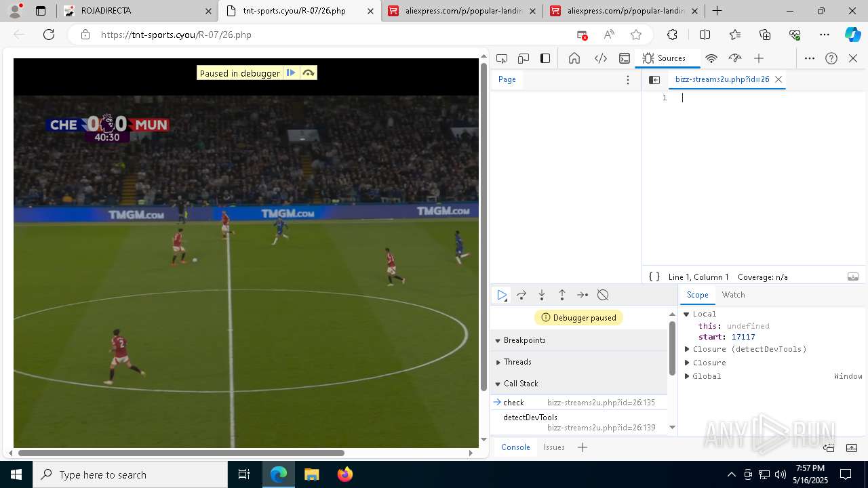
Task: Click the Step debugger button
Action: click(x=583, y=295)
